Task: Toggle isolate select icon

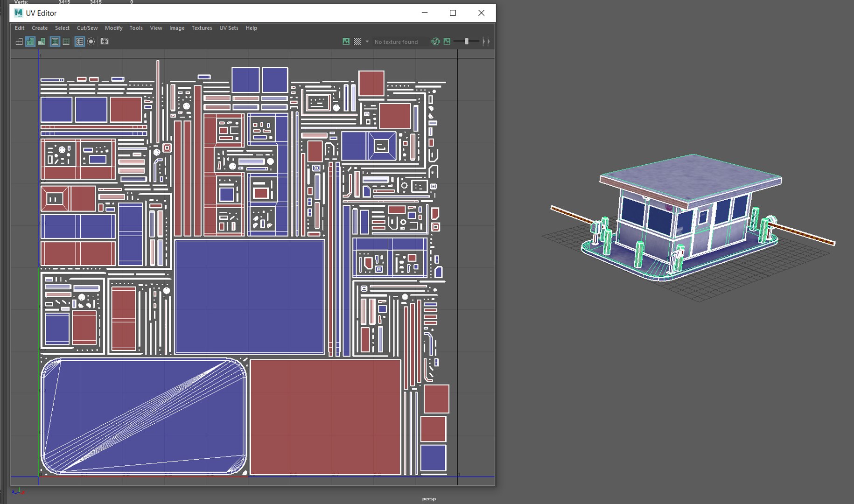Action: (x=91, y=42)
